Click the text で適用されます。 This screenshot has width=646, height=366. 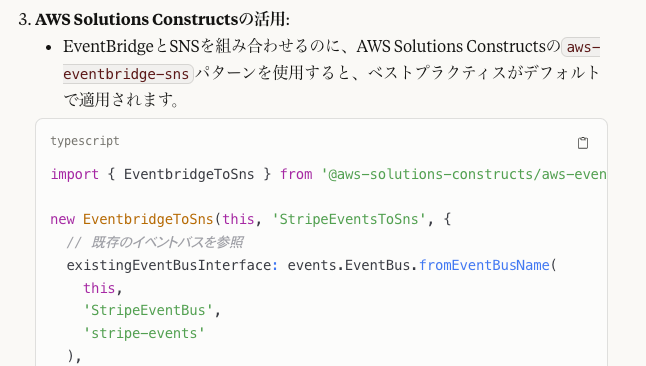coord(122,99)
